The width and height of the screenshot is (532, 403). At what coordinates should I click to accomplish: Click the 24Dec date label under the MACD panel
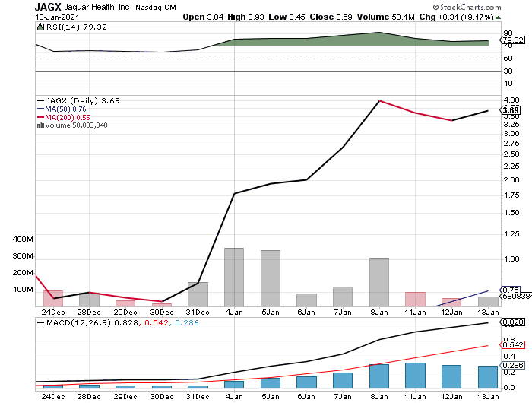click(53, 397)
